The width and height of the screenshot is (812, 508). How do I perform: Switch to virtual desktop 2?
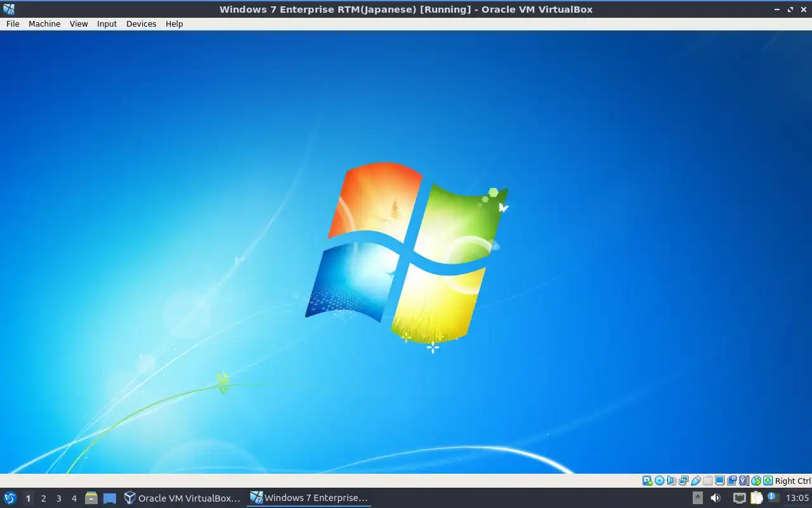point(43,498)
